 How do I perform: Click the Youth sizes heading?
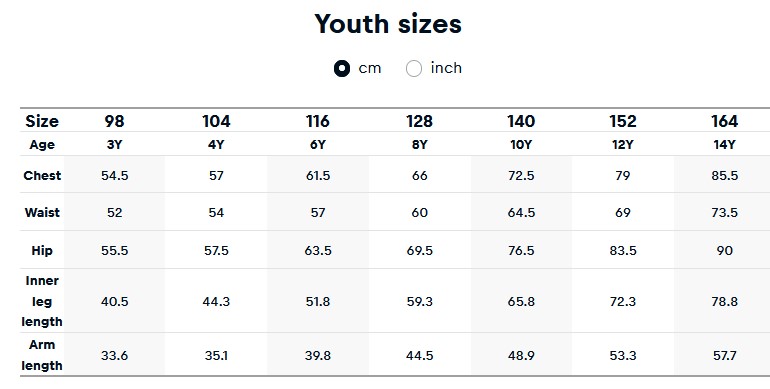pos(388,24)
